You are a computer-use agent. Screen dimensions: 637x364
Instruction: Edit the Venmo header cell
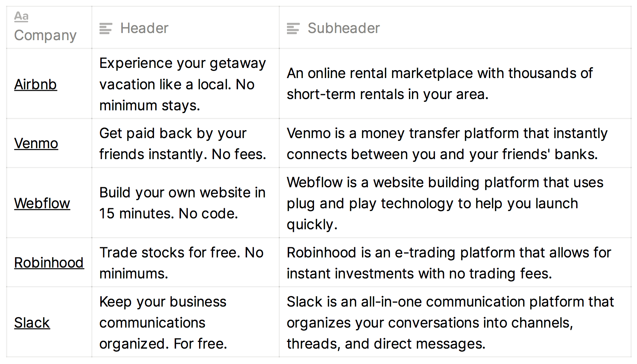pos(183,144)
